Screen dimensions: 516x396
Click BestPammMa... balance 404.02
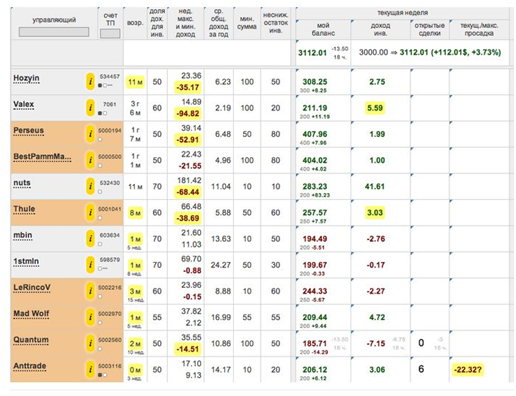(x=315, y=160)
